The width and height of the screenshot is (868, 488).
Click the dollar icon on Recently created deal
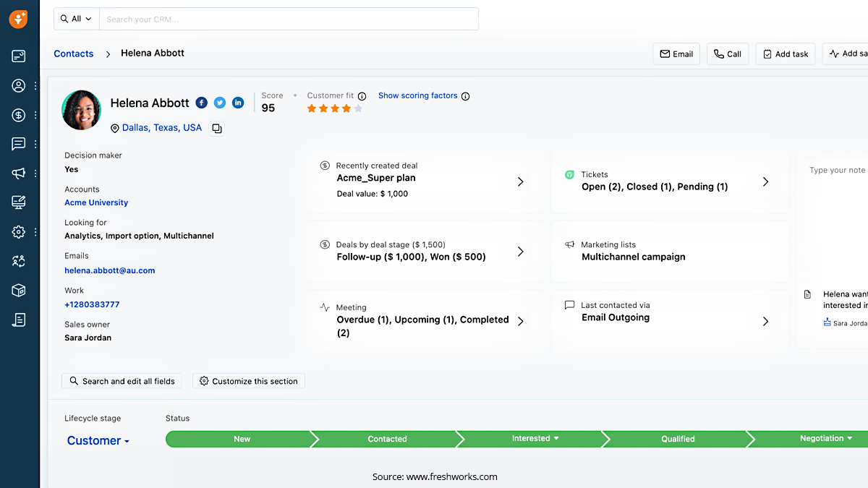click(x=325, y=166)
